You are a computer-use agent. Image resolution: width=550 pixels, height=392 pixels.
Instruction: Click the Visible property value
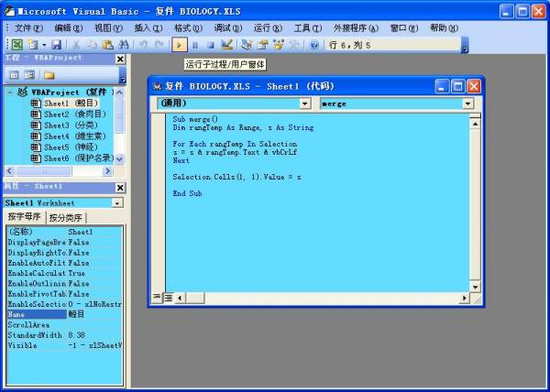(94, 346)
